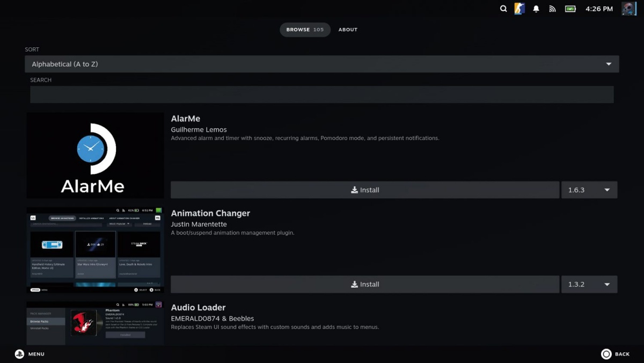The image size is (644, 363).
Task: Click the Animation Changer preview thumbnail
Action: point(95,250)
